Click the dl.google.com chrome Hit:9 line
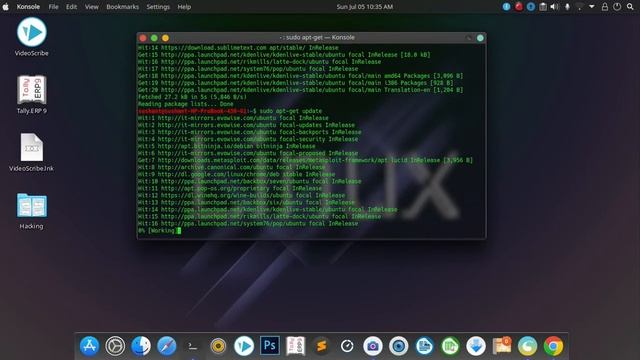This screenshot has height=360, width=640. [x=236, y=174]
